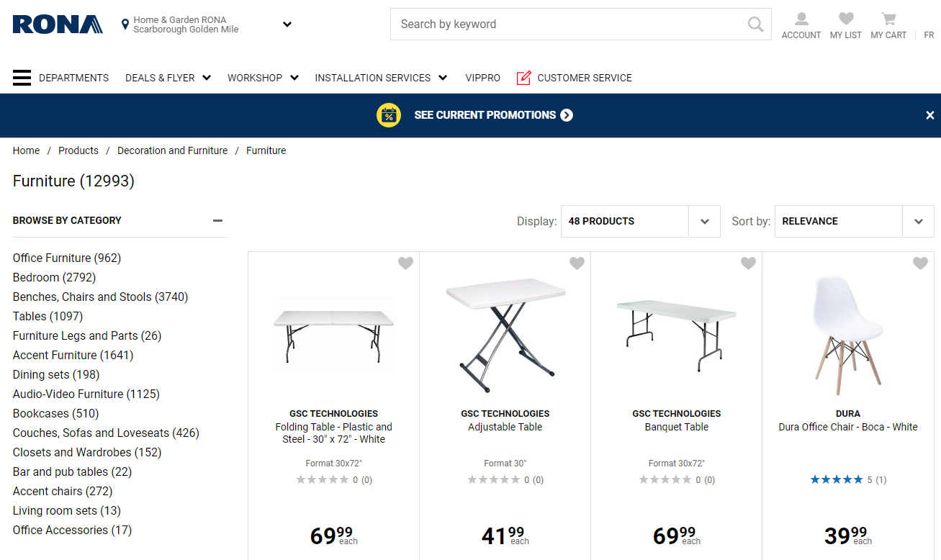Click the yellow promotions percent icon

(388, 115)
